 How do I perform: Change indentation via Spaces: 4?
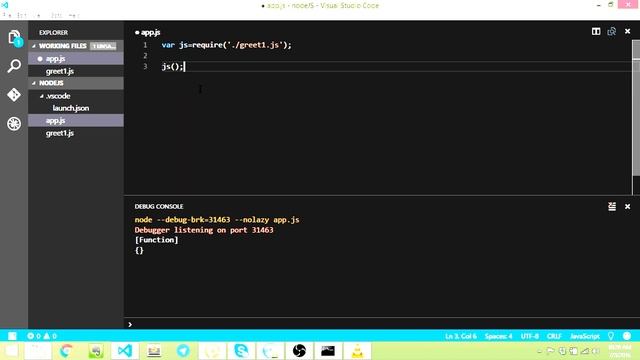click(x=498, y=336)
